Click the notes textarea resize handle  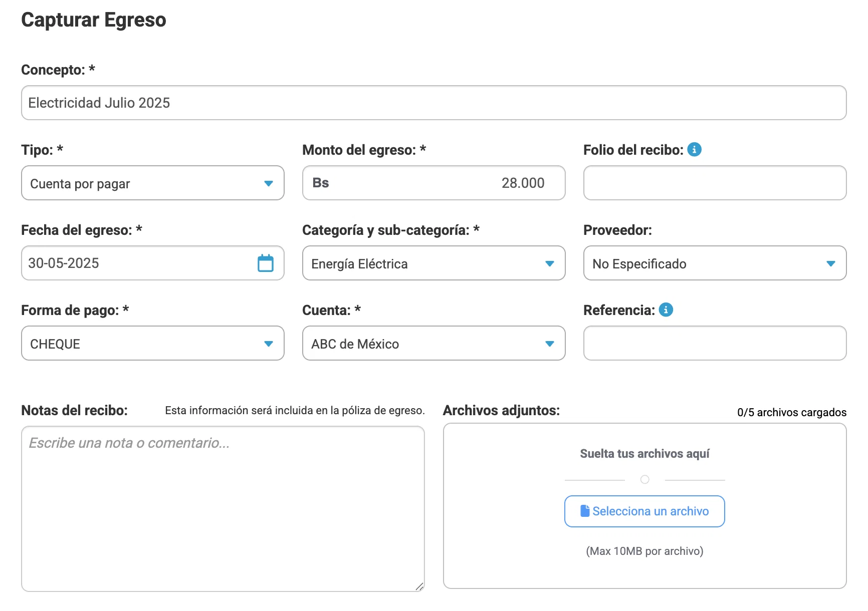click(419, 586)
